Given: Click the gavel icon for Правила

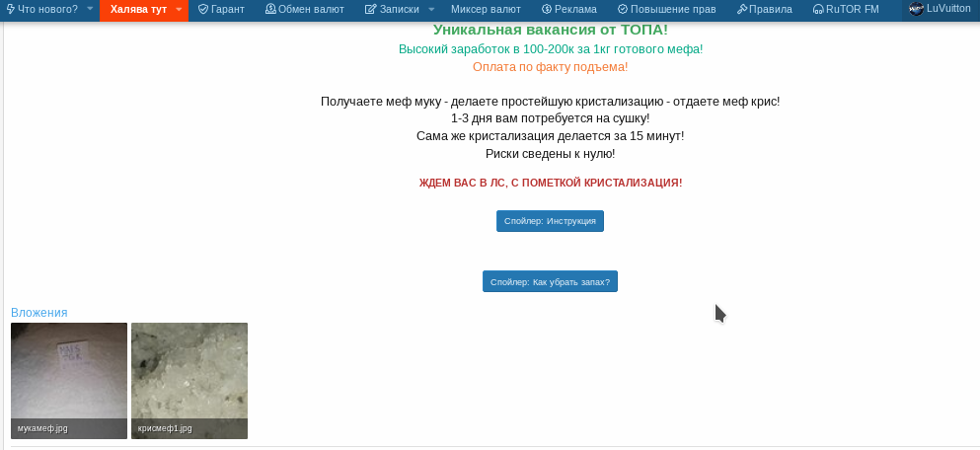Looking at the screenshot, I should tap(742, 10).
